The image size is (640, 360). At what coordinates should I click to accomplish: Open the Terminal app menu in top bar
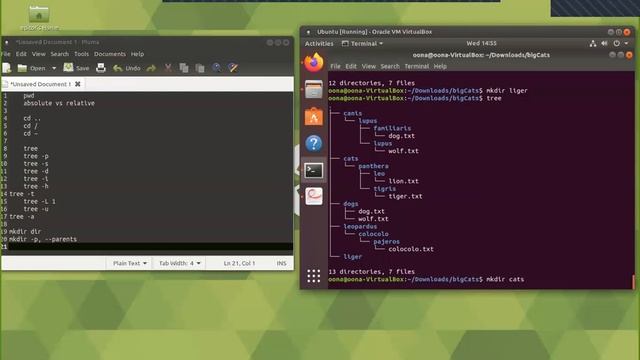point(362,43)
